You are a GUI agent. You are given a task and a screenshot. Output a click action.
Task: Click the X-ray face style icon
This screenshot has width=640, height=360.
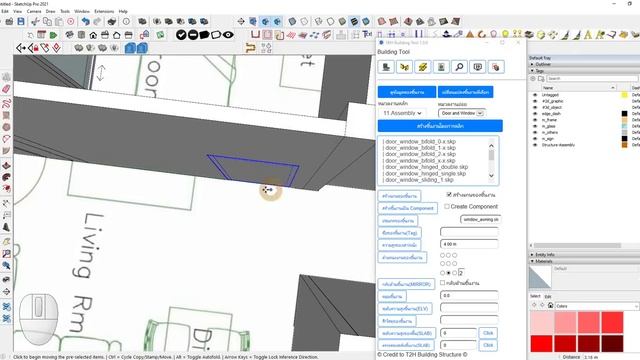coord(291,21)
